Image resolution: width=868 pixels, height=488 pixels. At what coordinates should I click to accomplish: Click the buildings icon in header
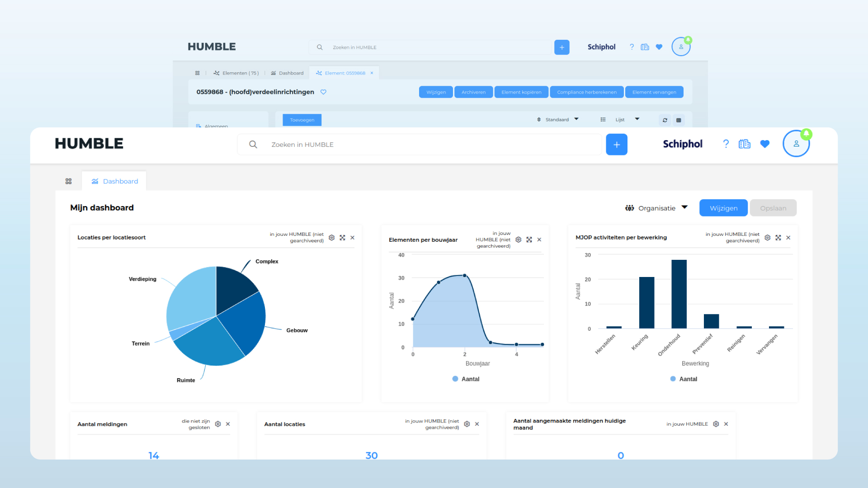tap(744, 144)
